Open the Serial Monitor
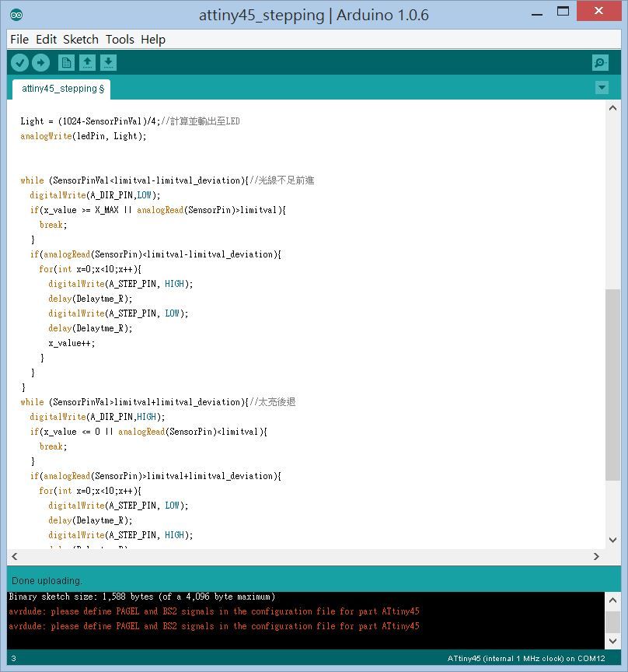 point(600,63)
